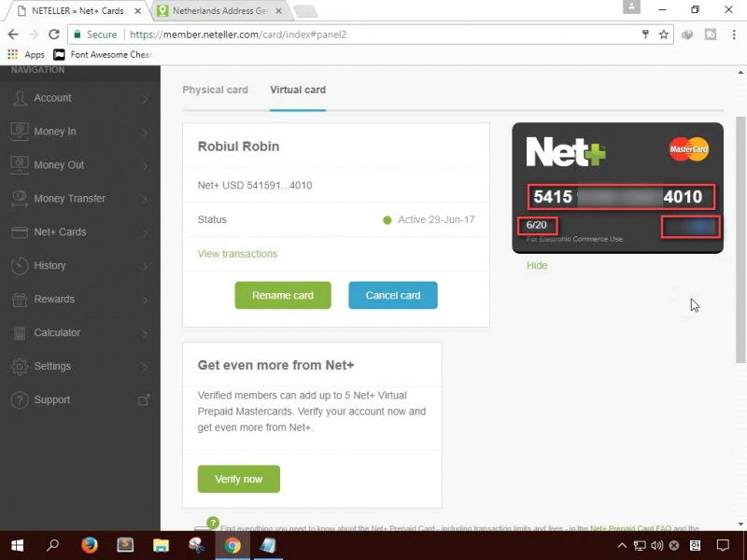
Task: Click the Verify now button
Action: point(239,479)
